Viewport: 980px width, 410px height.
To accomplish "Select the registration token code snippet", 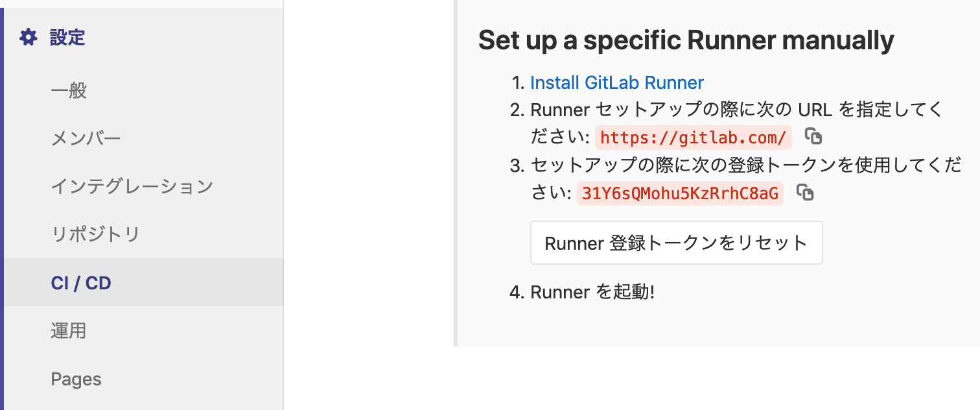I will click(679, 193).
